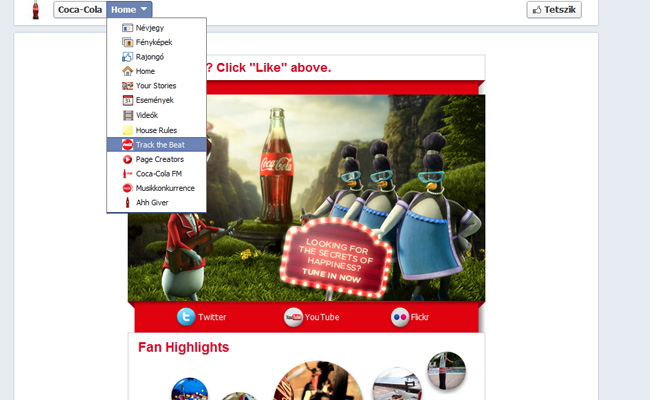
Task: Select Névjegy from the menu
Action: tap(157, 28)
